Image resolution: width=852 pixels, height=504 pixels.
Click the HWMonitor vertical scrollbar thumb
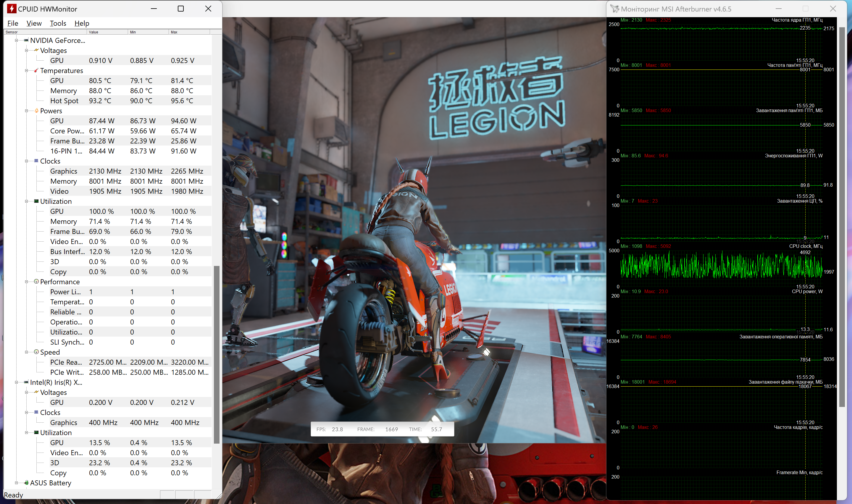[217, 355]
